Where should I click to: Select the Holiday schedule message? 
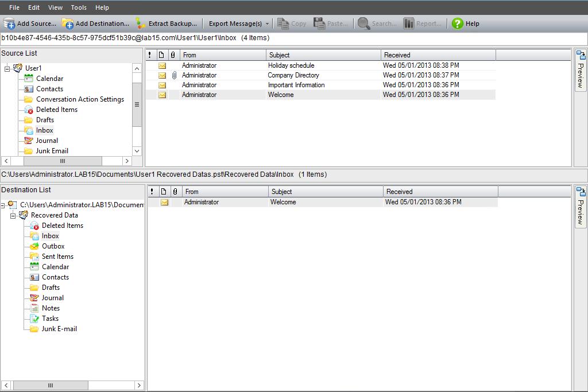click(x=320, y=65)
